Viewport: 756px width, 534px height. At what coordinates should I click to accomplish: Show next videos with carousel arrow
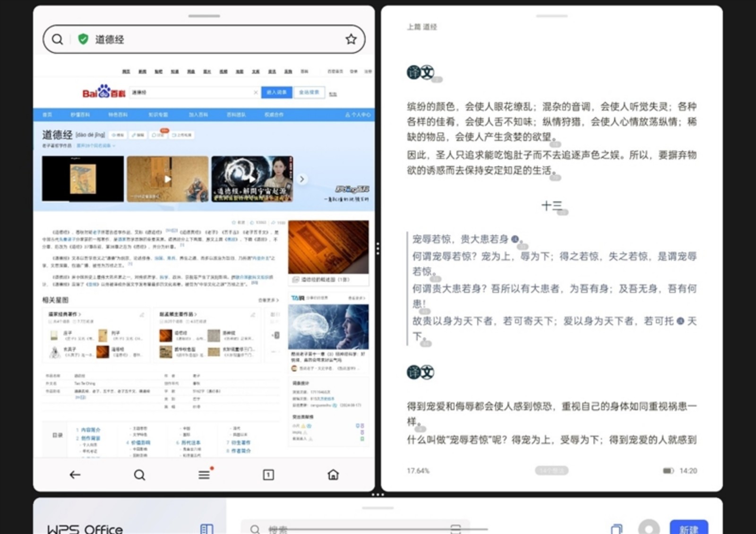pos(302,179)
